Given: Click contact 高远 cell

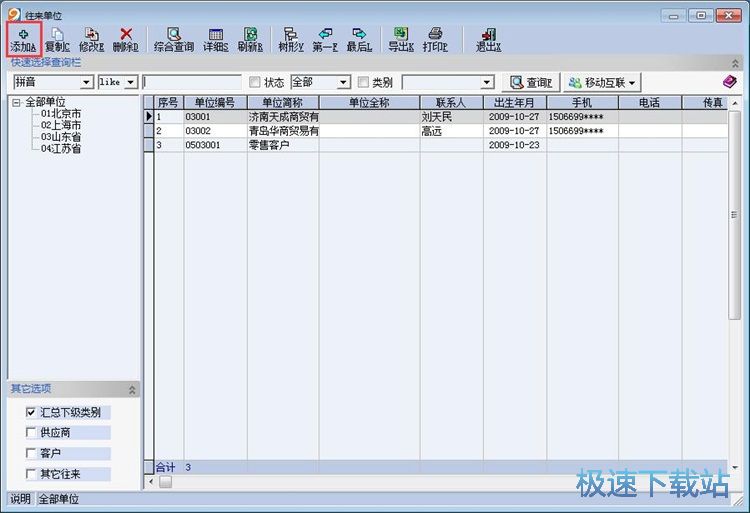Looking at the screenshot, I should (x=451, y=131).
